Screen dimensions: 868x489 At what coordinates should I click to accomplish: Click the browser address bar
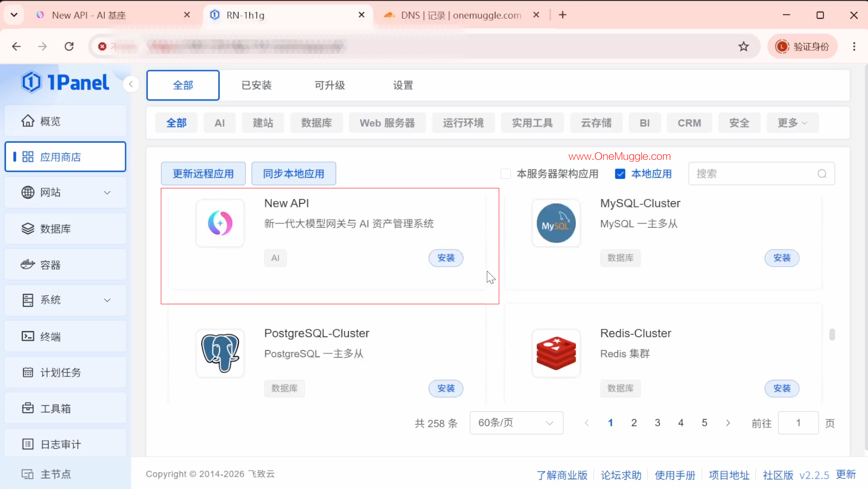[x=424, y=46]
